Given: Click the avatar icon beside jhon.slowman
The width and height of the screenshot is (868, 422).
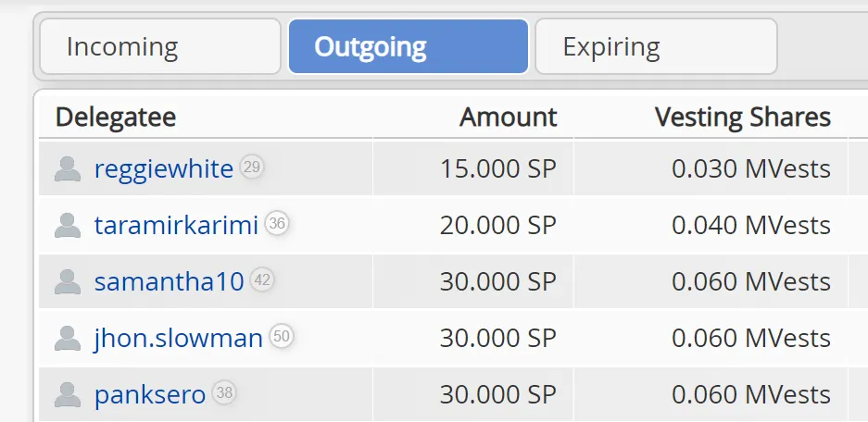Looking at the screenshot, I should pyautogui.click(x=67, y=339).
